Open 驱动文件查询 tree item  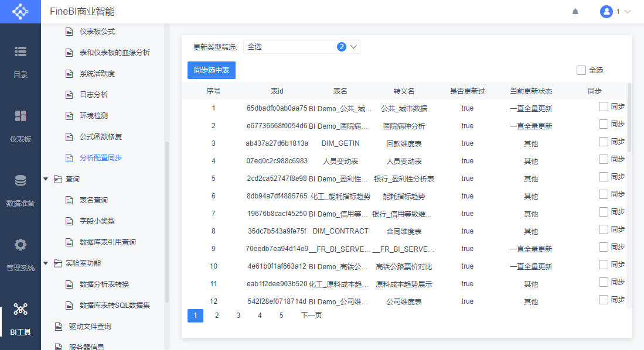90,327
